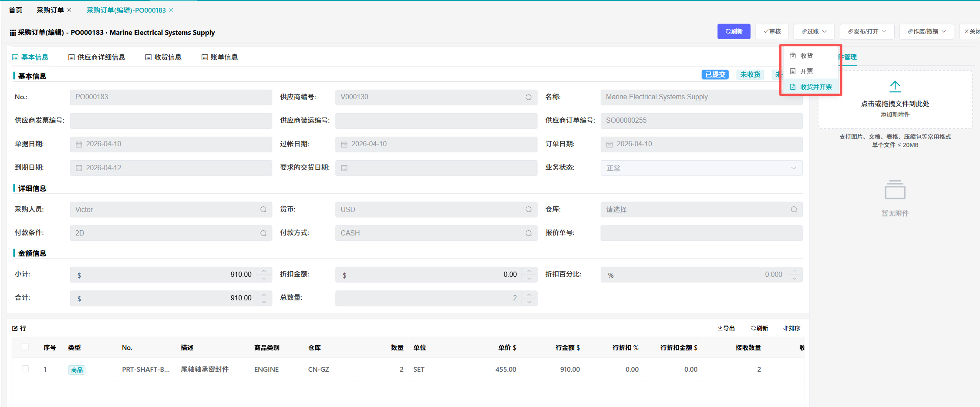The width and height of the screenshot is (980, 407).
Task: Expand the Void/Cancel dropdown button
Action: pyautogui.click(x=926, y=31)
